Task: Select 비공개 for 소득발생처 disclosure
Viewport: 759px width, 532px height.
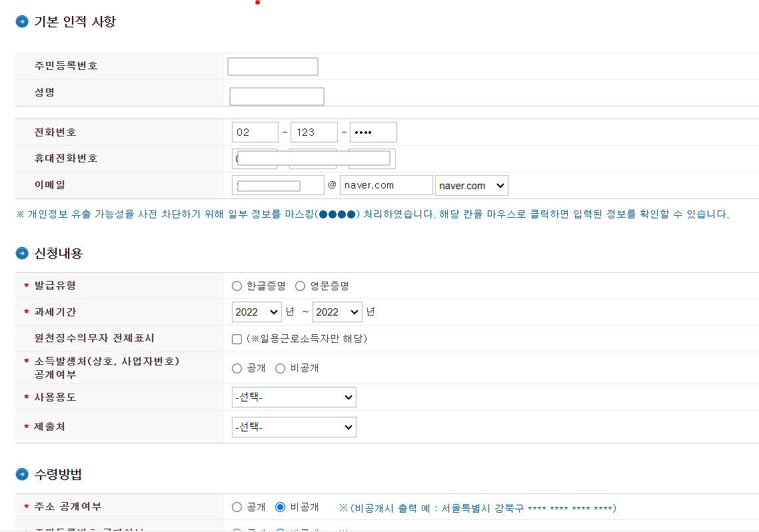Action: click(279, 368)
